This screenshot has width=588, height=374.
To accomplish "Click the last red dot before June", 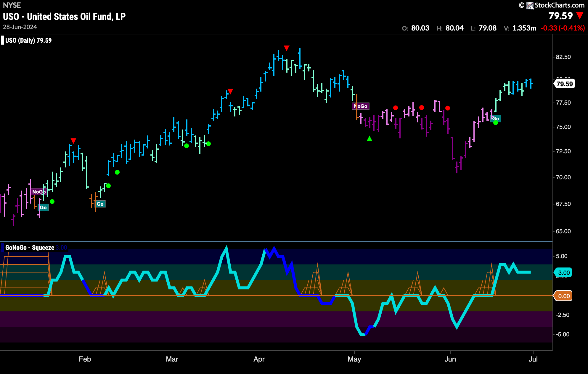I will [x=448, y=108].
